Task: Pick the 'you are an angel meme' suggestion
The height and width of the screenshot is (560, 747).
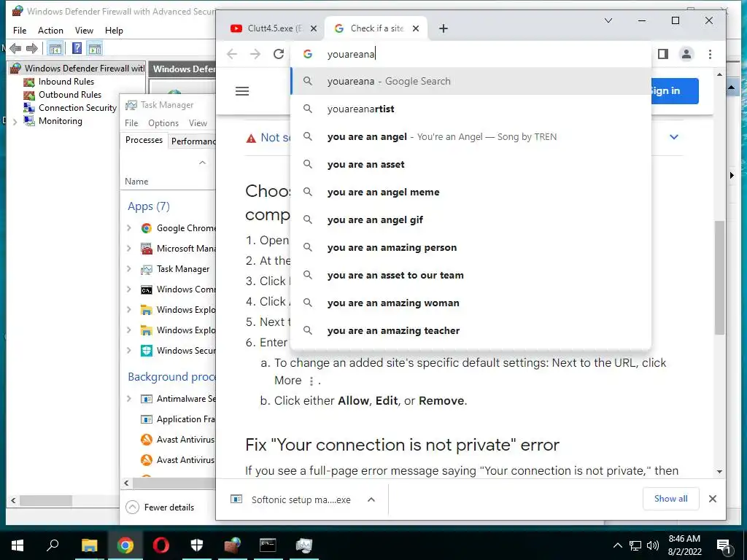Action: [x=471, y=192]
